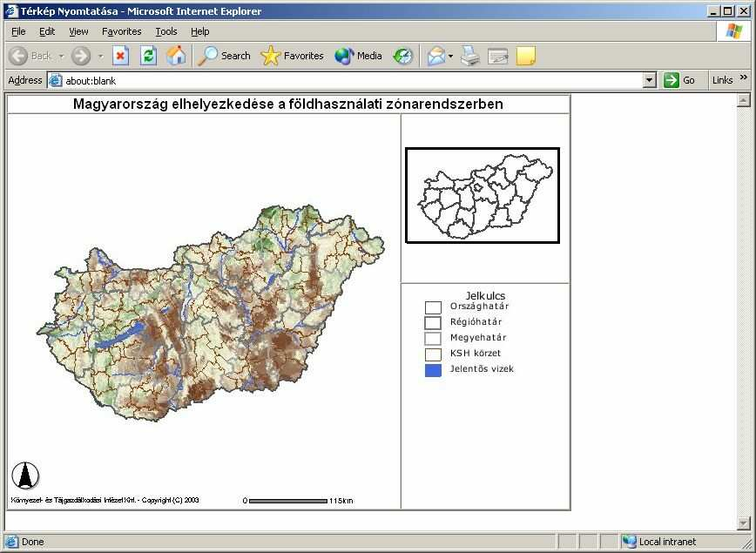Open the Media pane
Viewport: 756px width, 553px height.
point(358,56)
